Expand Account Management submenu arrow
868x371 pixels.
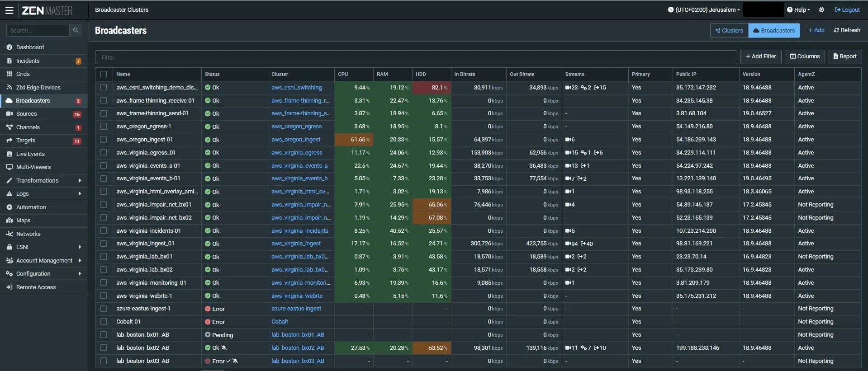[80, 260]
